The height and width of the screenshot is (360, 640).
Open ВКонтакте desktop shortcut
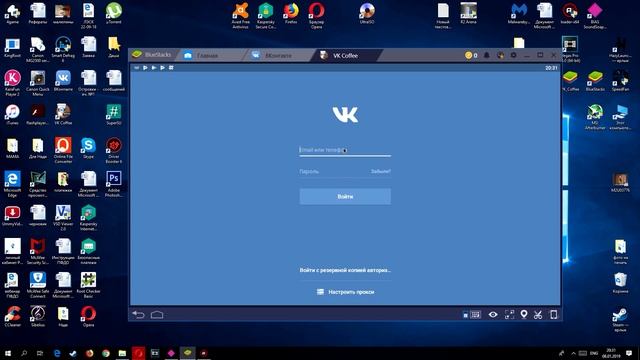(x=63, y=81)
